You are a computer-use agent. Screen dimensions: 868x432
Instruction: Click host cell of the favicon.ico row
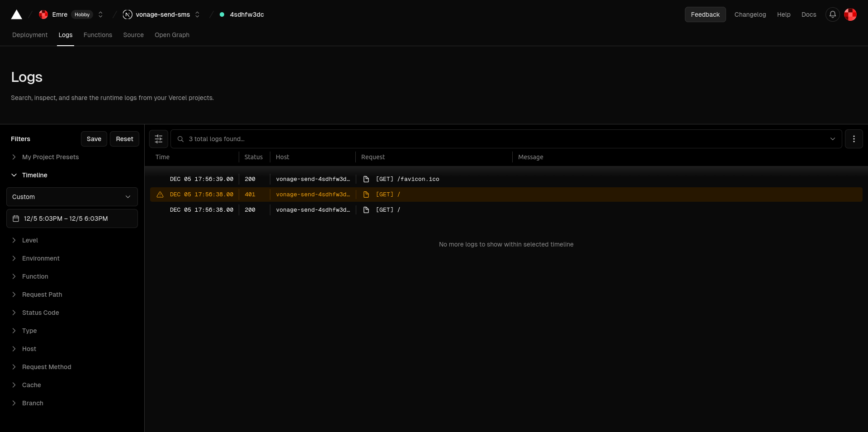pos(313,179)
